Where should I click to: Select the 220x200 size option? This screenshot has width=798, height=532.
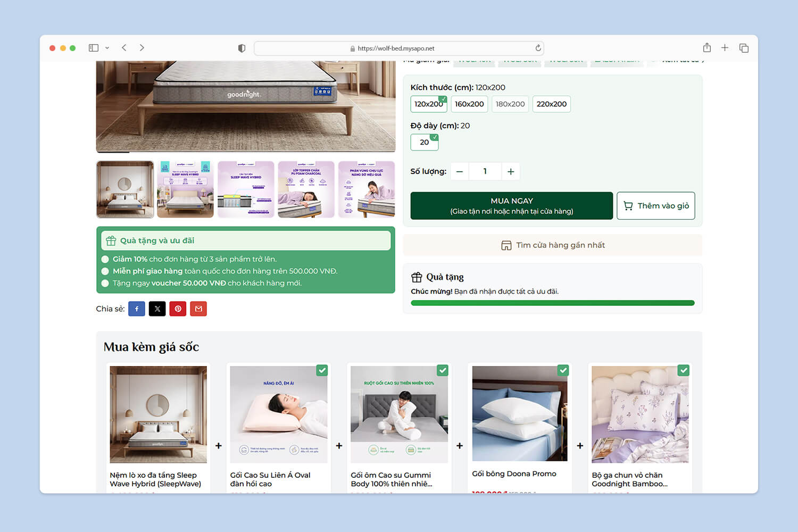(552, 104)
